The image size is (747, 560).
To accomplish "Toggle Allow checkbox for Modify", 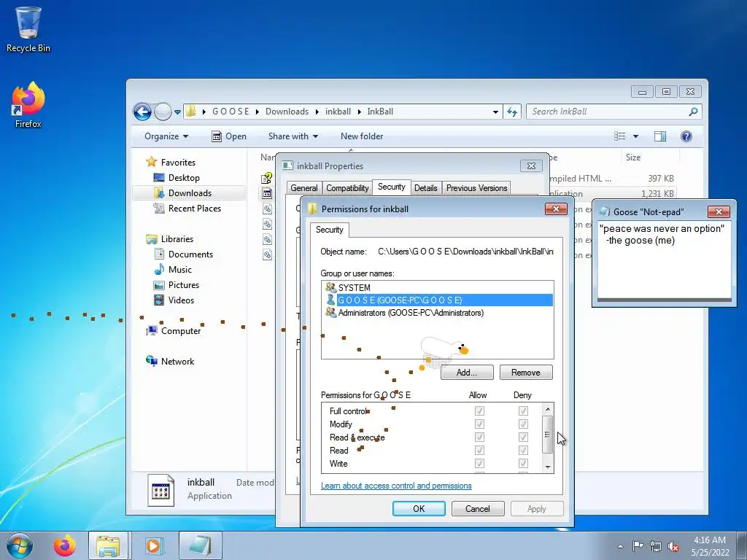I will pos(479,424).
